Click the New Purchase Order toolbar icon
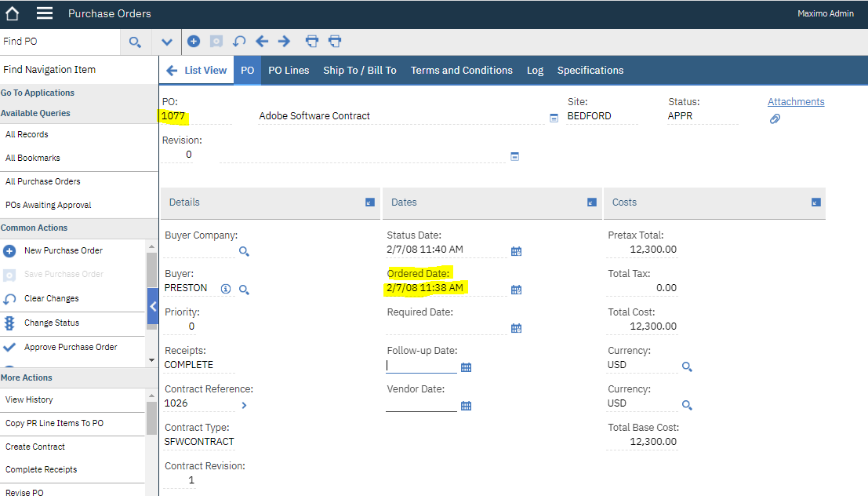The image size is (868, 496). click(x=194, y=42)
